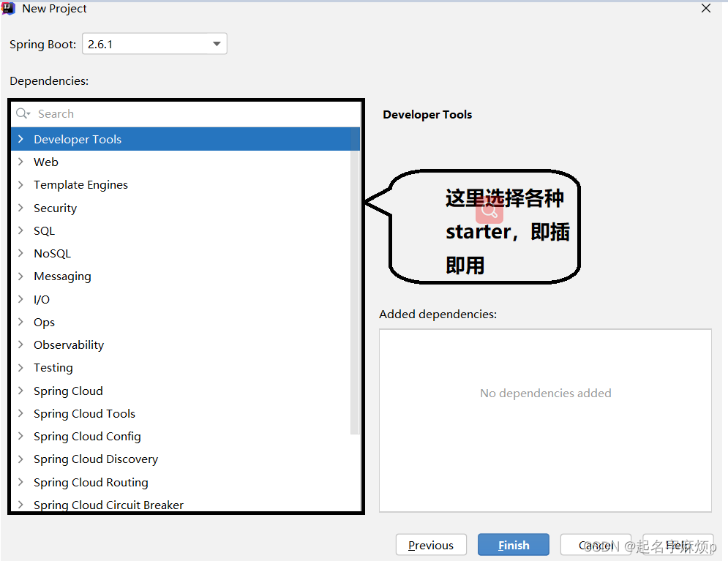
Task: Expand the Spring Cloud Tools chevron
Action: pos(20,413)
